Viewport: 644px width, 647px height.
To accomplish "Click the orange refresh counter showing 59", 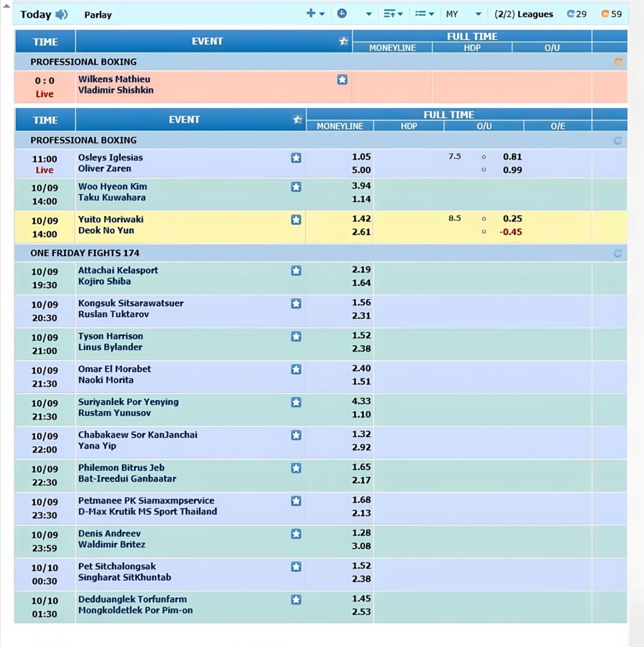I will (611, 14).
